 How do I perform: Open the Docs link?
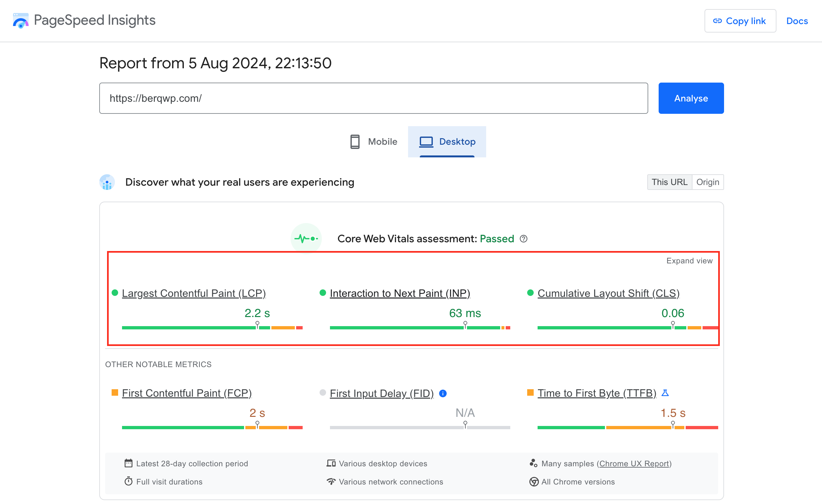tap(797, 21)
